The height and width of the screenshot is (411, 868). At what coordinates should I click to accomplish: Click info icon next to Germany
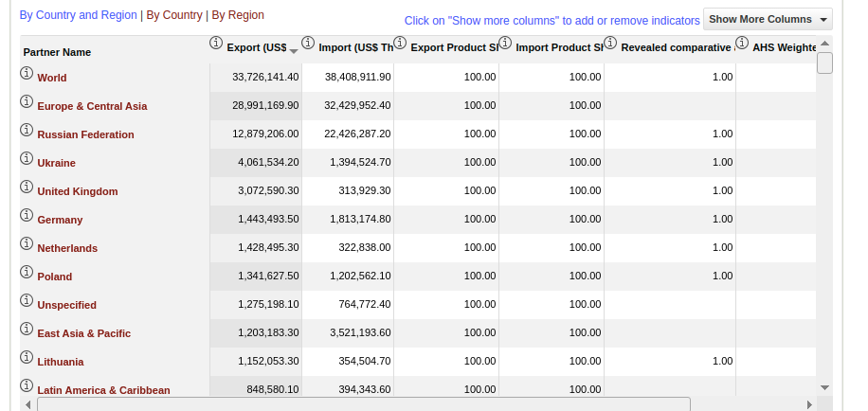tap(27, 216)
